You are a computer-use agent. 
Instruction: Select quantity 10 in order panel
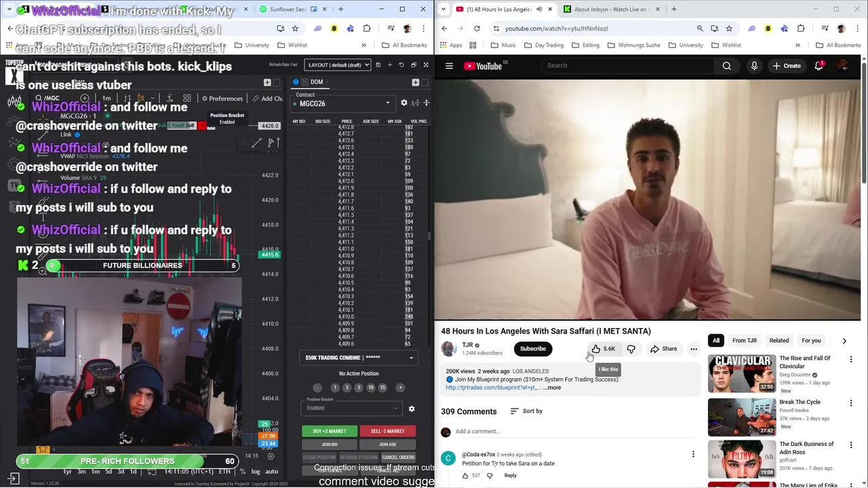(x=370, y=388)
